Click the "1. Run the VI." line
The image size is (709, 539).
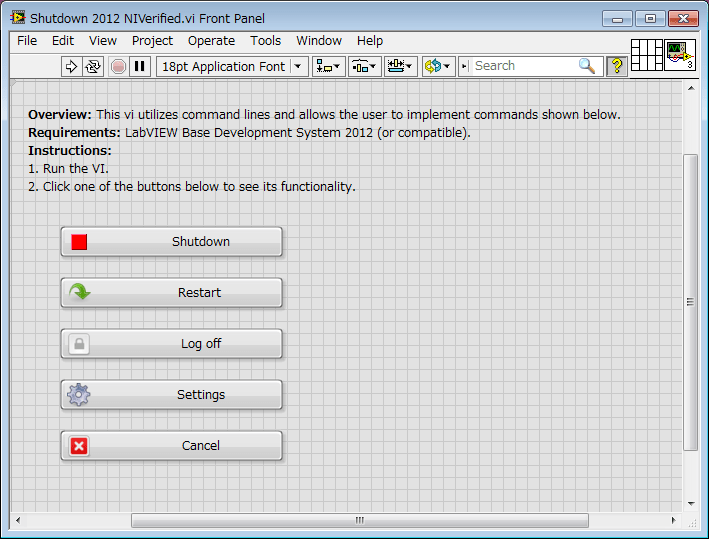(x=68, y=169)
